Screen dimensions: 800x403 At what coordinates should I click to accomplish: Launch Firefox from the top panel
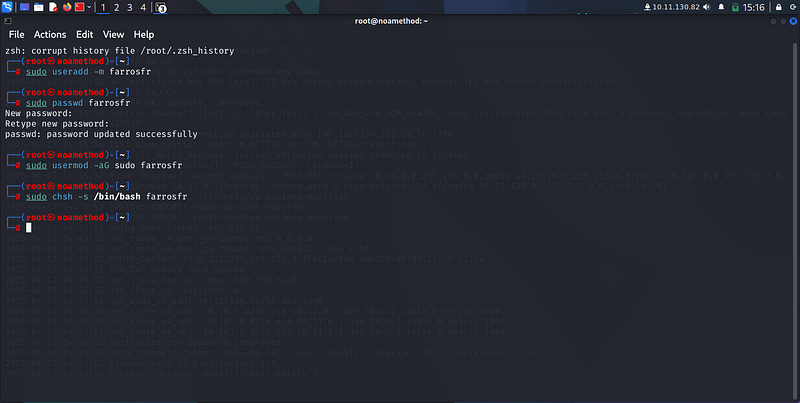[67, 7]
